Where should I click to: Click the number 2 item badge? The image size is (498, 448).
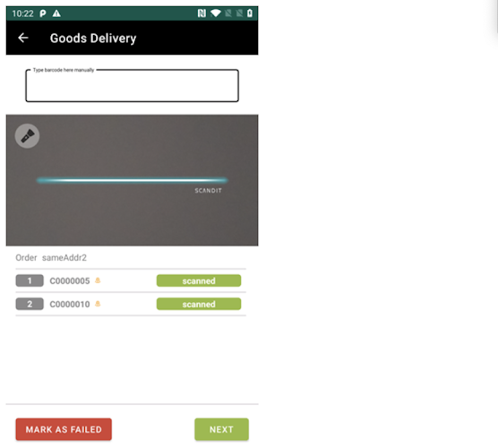(30, 304)
